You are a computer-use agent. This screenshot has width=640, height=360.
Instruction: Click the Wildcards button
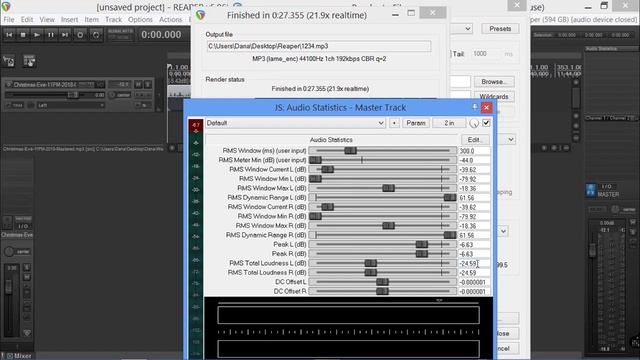(x=493, y=97)
